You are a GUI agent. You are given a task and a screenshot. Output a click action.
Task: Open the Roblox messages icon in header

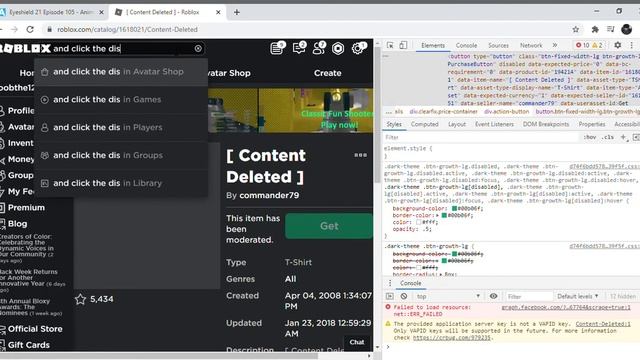(299, 48)
